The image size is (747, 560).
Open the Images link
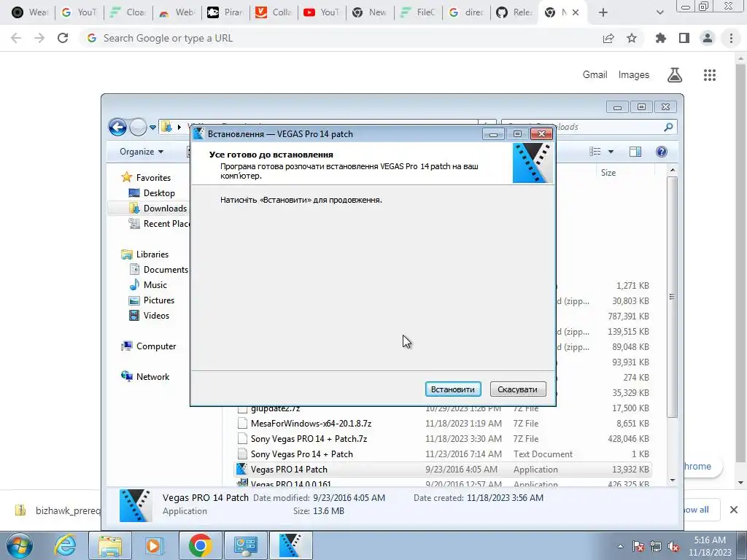coord(634,75)
